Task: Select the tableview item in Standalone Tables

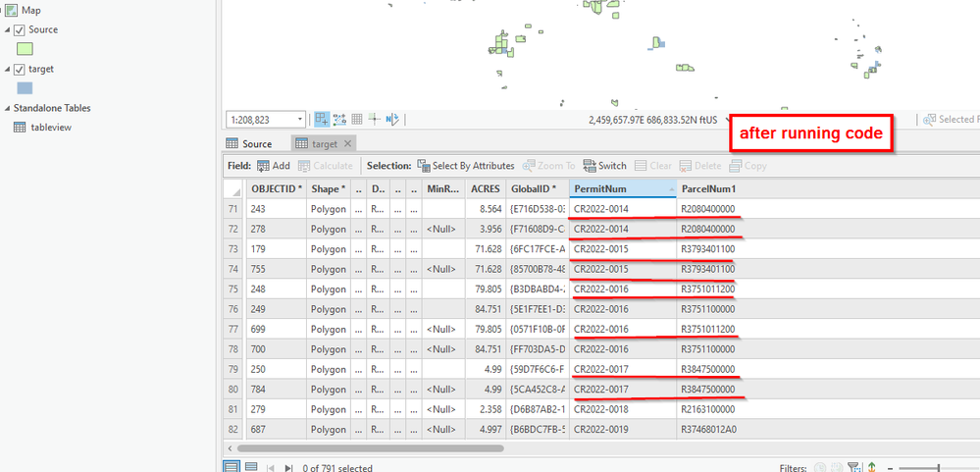Action: click(x=51, y=127)
